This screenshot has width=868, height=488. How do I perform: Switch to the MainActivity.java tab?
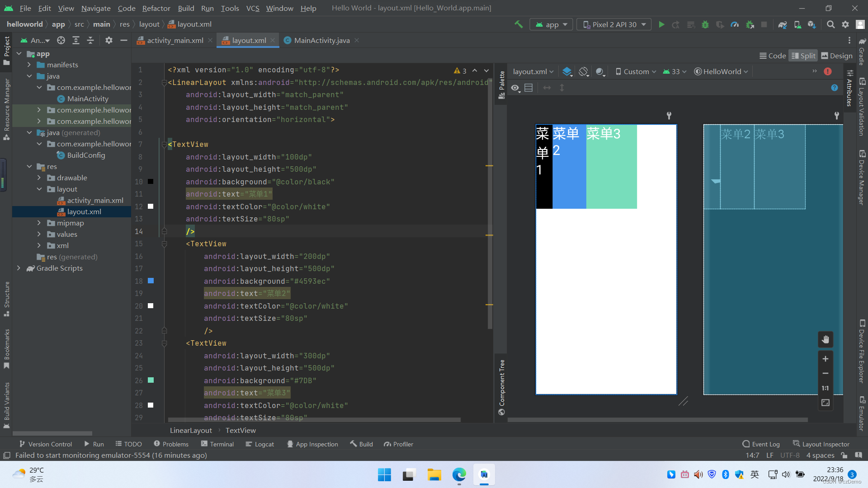[x=321, y=40]
